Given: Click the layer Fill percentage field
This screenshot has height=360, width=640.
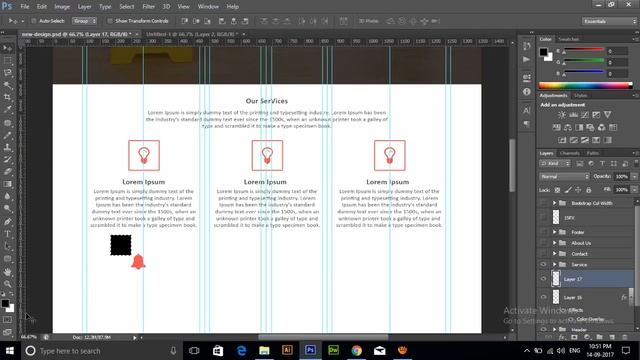Looking at the screenshot, I should pos(621,190).
